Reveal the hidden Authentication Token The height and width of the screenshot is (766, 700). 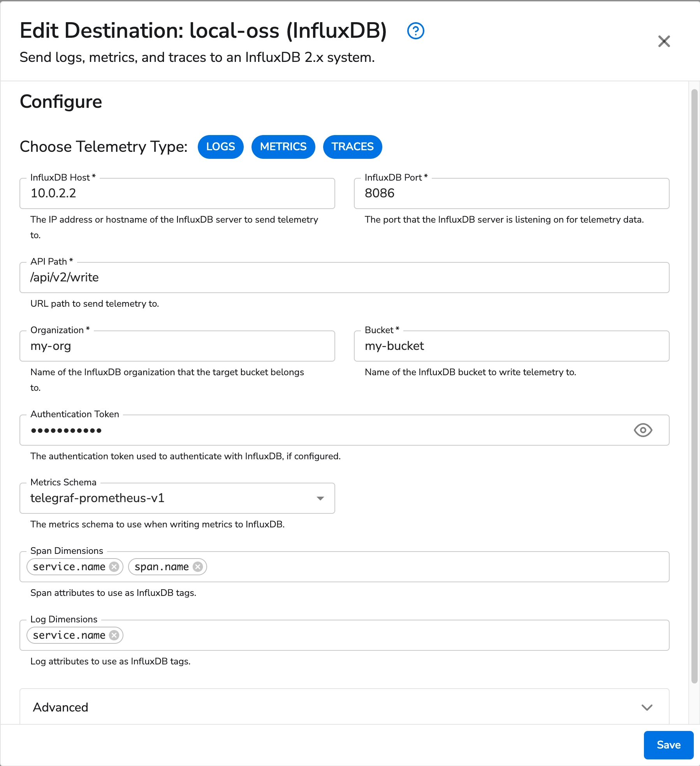tap(642, 430)
